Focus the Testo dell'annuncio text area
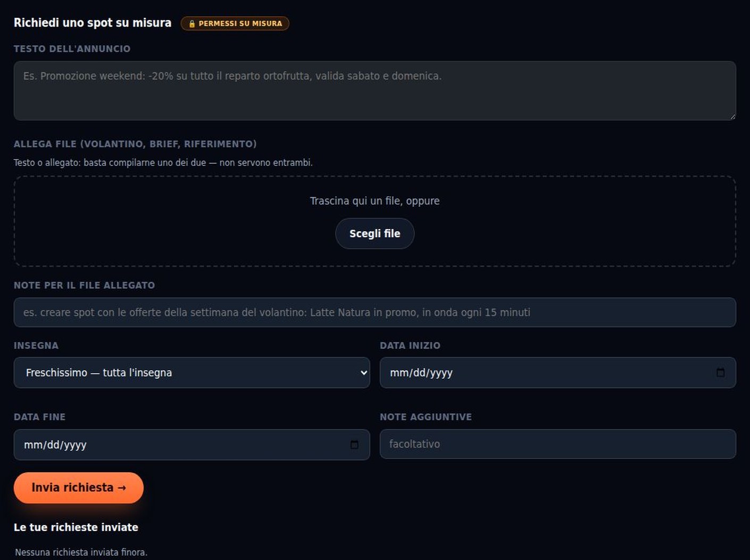The width and height of the screenshot is (750, 560). pyautogui.click(x=374, y=90)
